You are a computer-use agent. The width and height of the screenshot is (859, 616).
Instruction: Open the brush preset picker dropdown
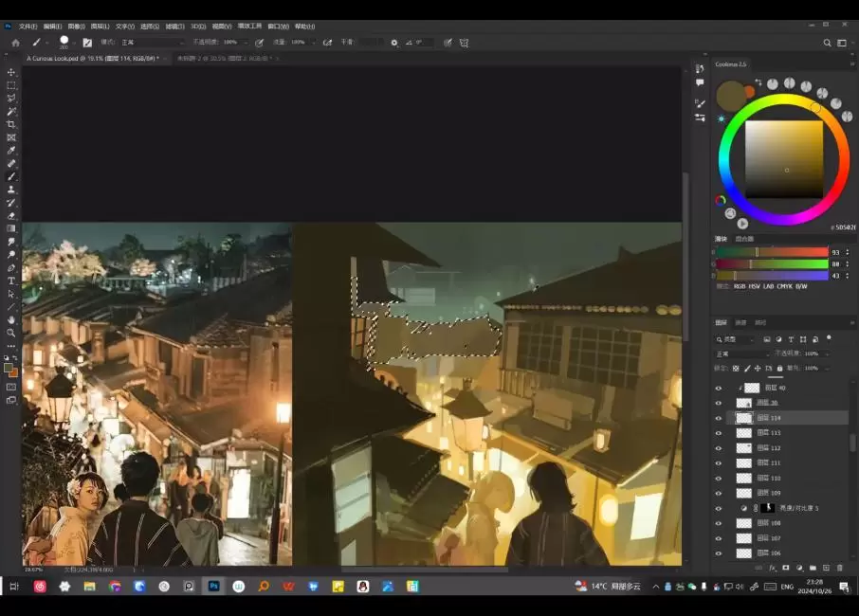73,43
